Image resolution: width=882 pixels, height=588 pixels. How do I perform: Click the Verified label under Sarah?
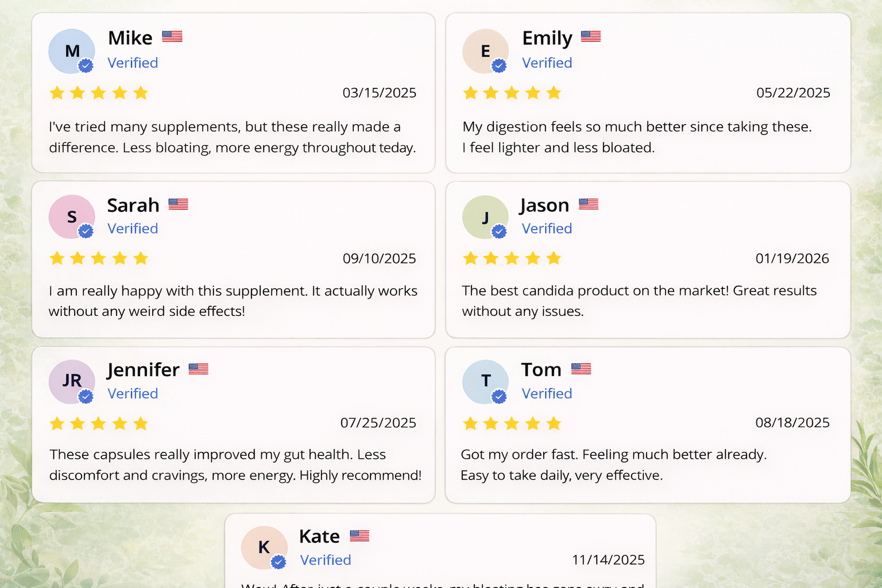coord(133,229)
